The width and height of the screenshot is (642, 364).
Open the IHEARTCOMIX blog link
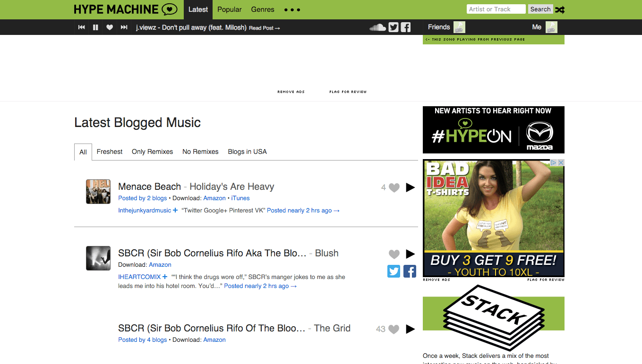[x=139, y=277]
